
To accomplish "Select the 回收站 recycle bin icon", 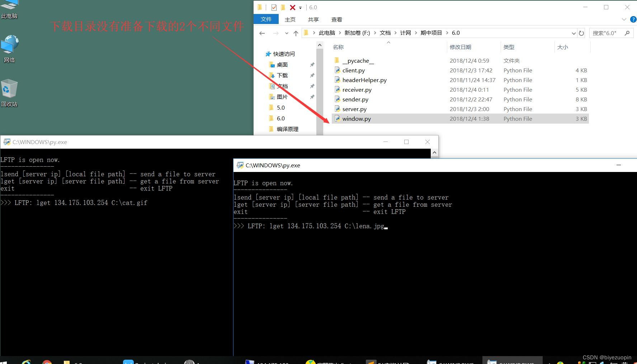I will pyautogui.click(x=9, y=93).
